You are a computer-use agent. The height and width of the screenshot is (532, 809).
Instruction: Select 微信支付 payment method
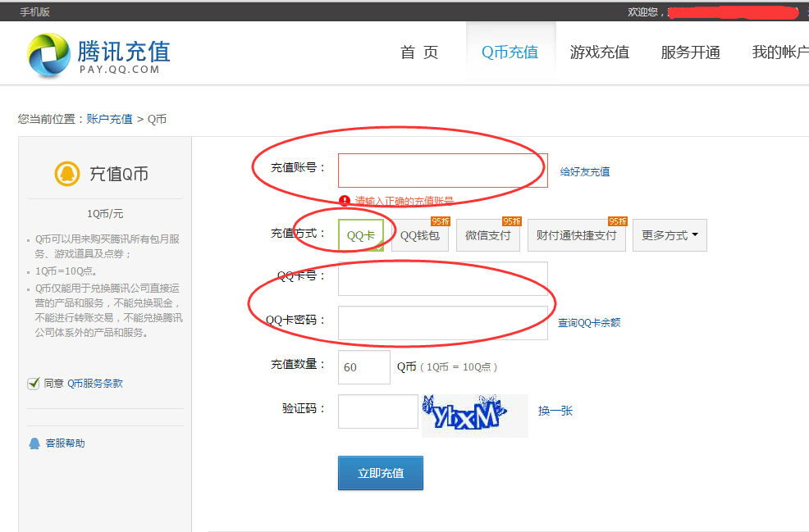pos(487,235)
